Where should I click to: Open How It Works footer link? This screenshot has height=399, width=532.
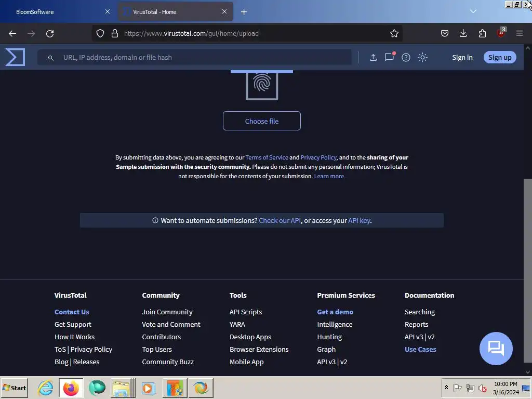pyautogui.click(x=75, y=337)
